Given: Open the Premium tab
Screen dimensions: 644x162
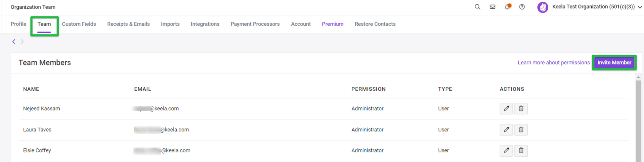Looking at the screenshot, I should [333, 24].
